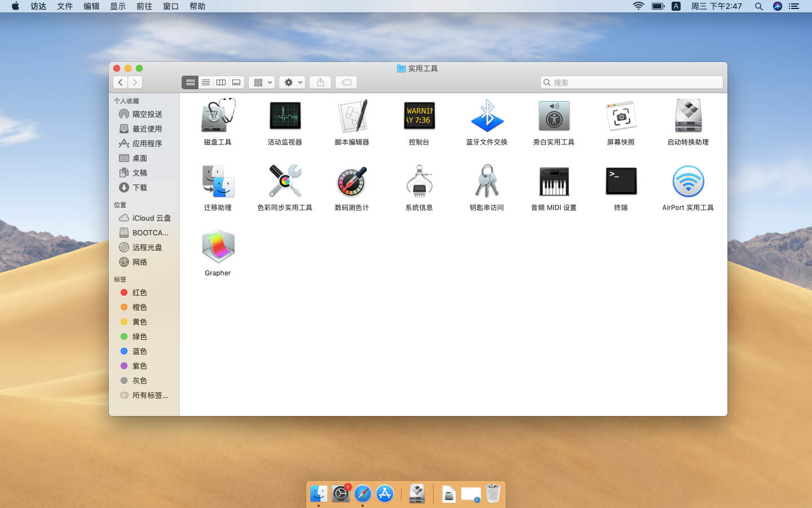The height and width of the screenshot is (508, 812).
Task: Open App Store from the Dock
Action: (385, 493)
